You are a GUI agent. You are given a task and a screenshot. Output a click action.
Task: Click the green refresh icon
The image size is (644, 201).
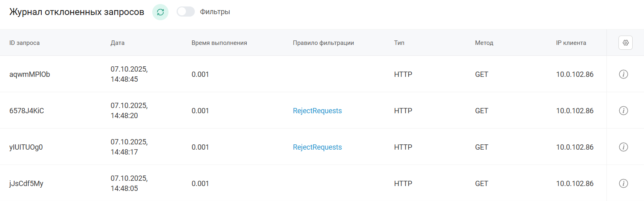pos(160,12)
